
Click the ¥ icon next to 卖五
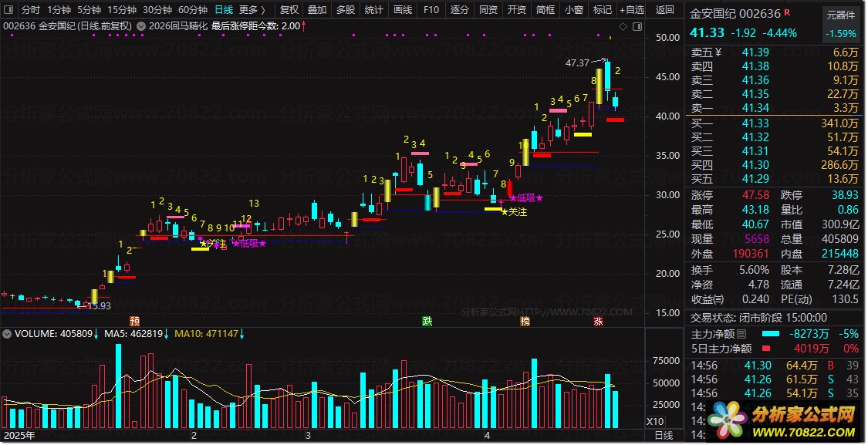(718, 52)
